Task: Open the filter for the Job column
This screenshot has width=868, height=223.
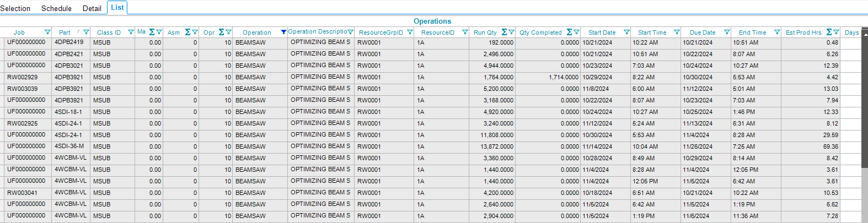Action: pos(47,32)
